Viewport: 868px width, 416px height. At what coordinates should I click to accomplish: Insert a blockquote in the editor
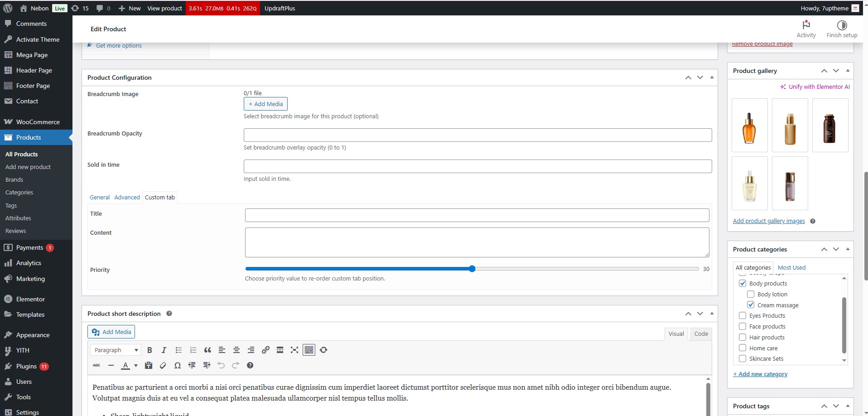pos(207,350)
